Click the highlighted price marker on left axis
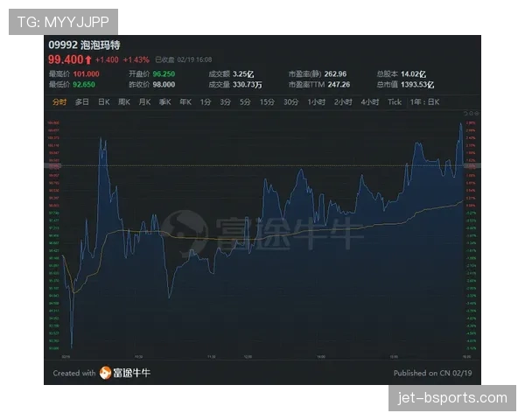The width and height of the screenshot is (525, 420). coord(54,165)
